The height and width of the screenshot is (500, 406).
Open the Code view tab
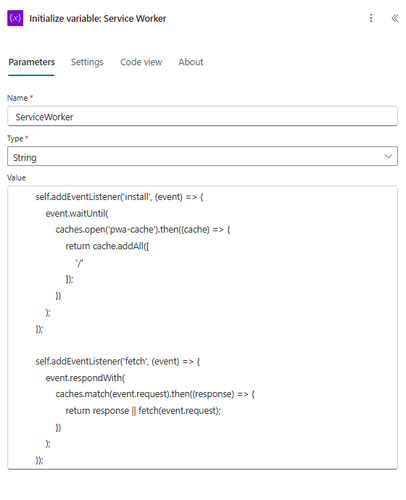pos(141,62)
